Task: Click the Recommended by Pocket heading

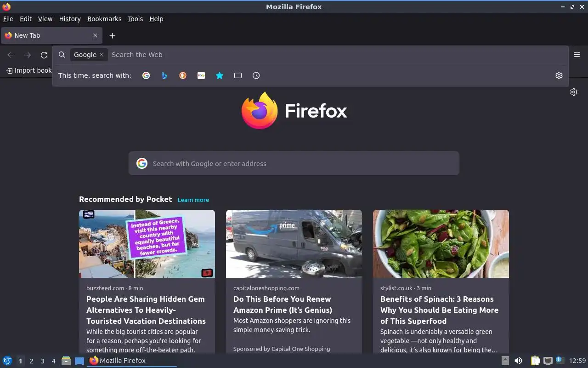Action: pyautogui.click(x=125, y=199)
